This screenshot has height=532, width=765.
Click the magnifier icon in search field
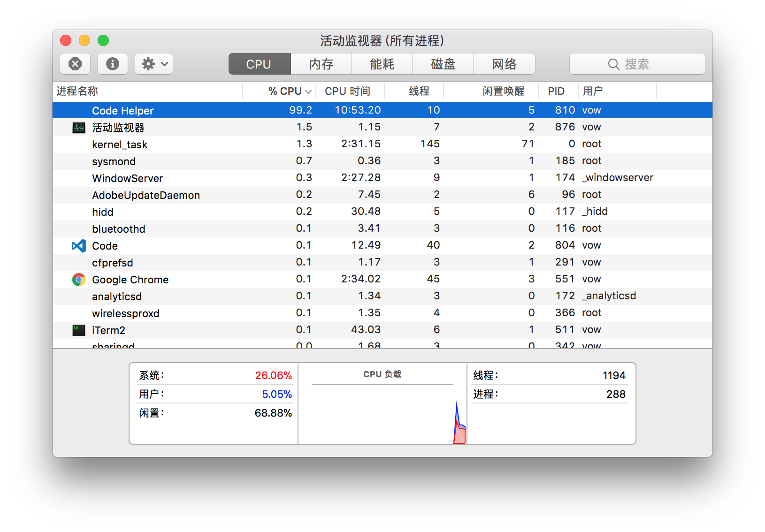[x=613, y=64]
